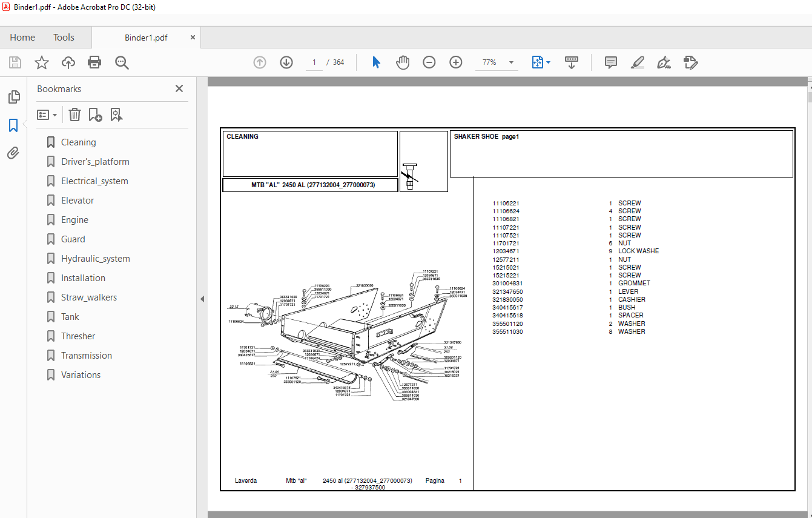812x518 pixels.
Task: Open the Sign document tool
Action: [x=664, y=62]
